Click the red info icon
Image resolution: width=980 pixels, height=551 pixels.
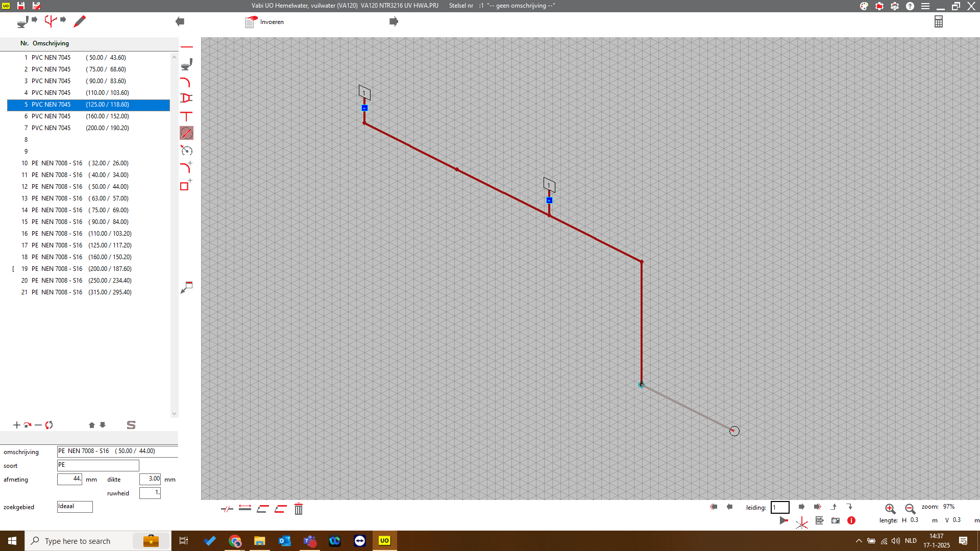(851, 520)
